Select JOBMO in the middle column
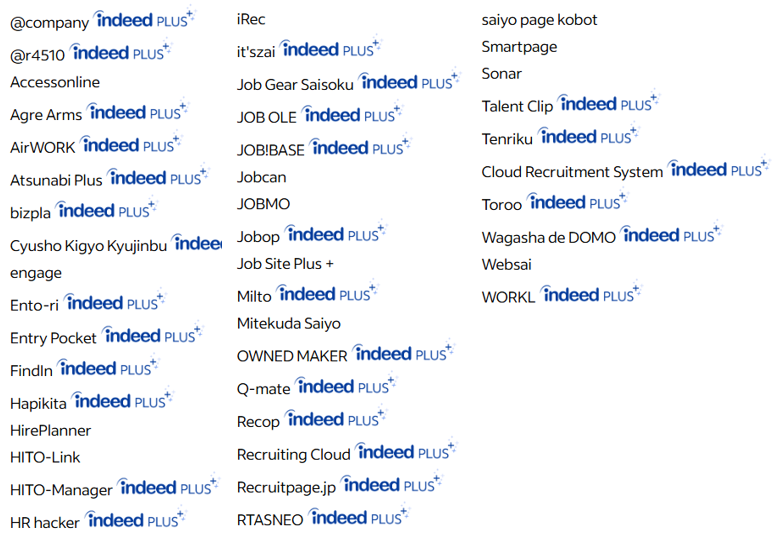This screenshot has height=540, width=781. pyautogui.click(x=263, y=204)
